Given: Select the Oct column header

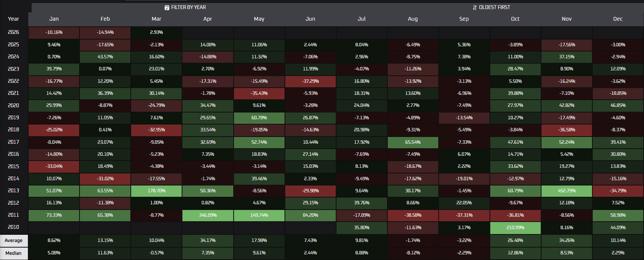Looking at the screenshot, I should (516, 19).
